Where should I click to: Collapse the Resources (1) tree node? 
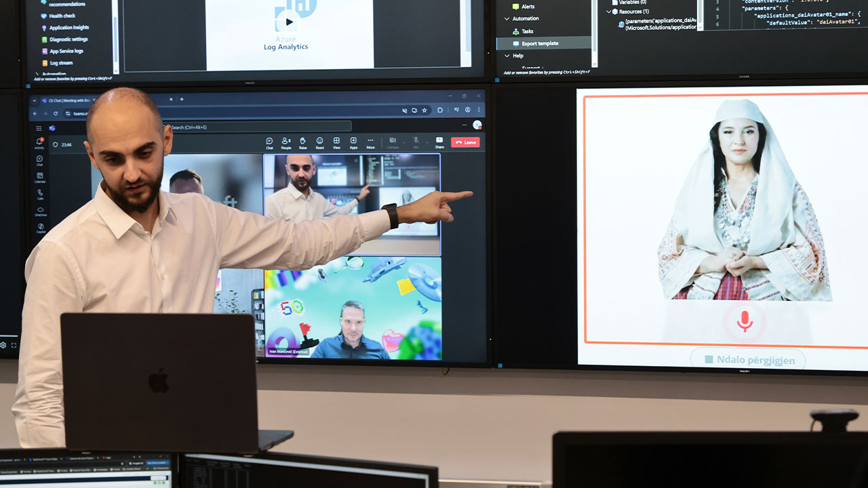point(609,12)
